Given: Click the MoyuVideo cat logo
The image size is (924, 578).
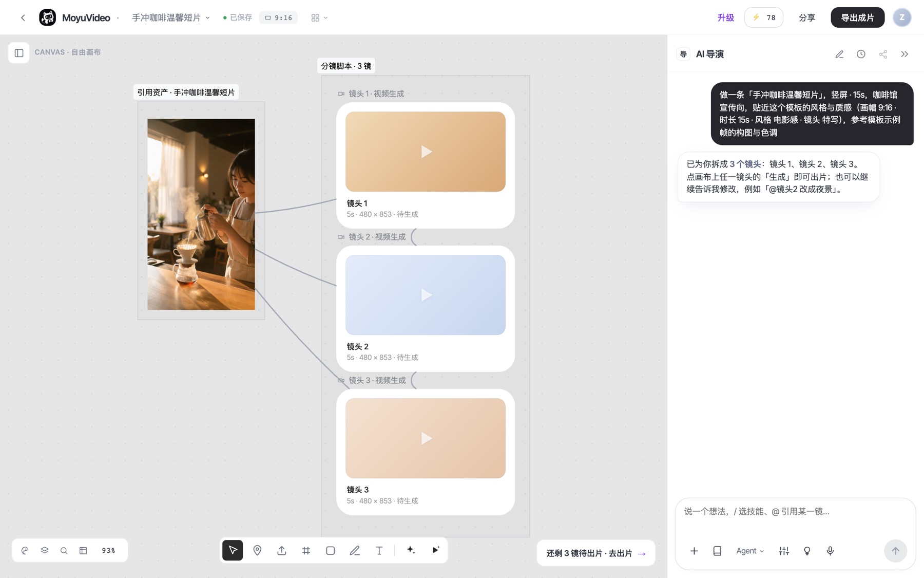Looking at the screenshot, I should point(48,17).
